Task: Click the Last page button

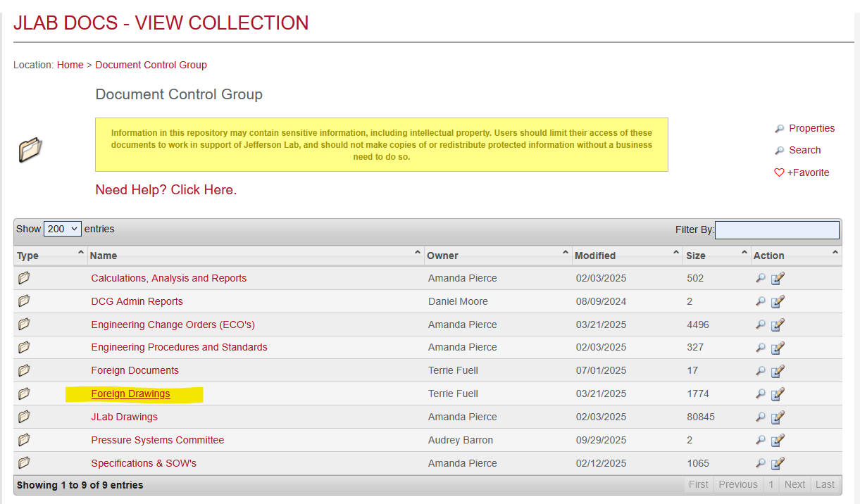Action: (825, 484)
